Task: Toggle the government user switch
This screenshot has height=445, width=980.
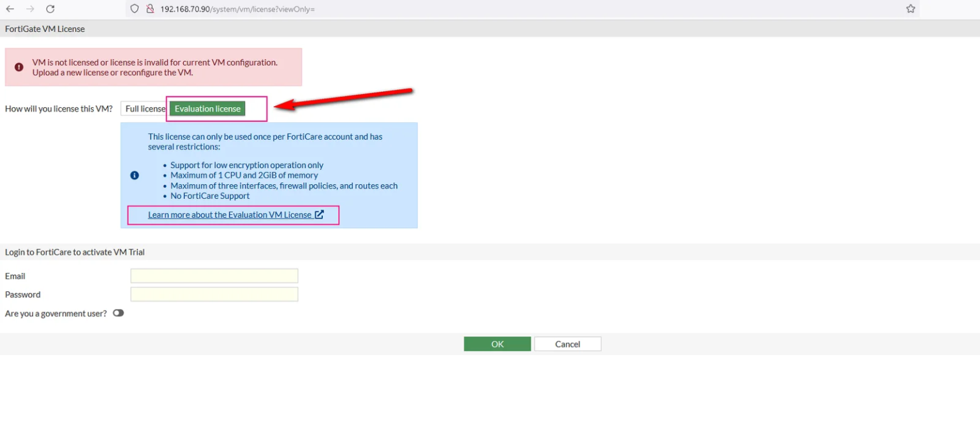Action: coord(118,313)
